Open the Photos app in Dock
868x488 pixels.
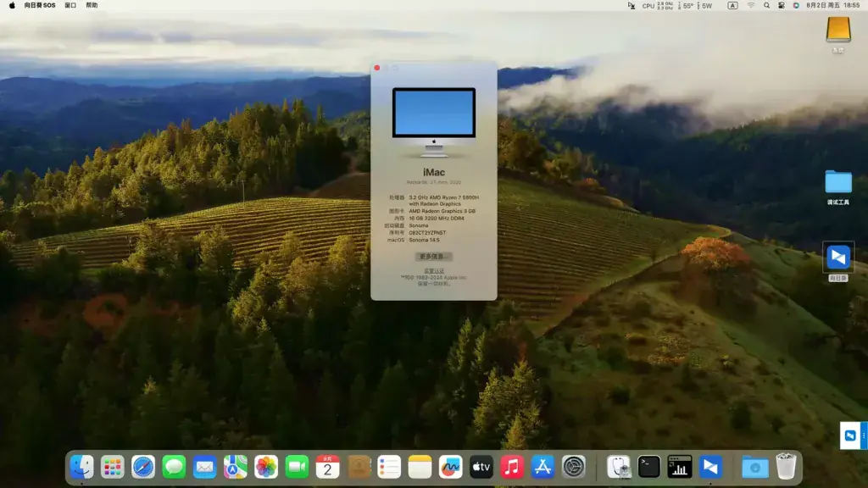(x=266, y=467)
